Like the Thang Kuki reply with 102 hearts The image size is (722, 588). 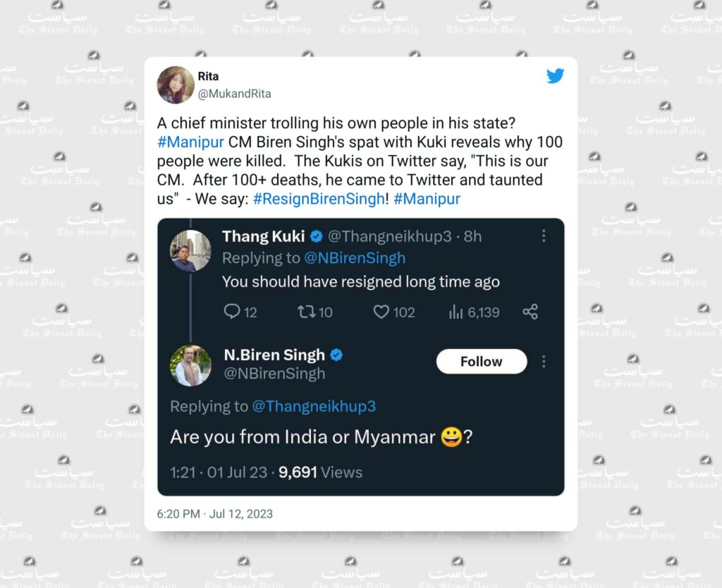(381, 312)
